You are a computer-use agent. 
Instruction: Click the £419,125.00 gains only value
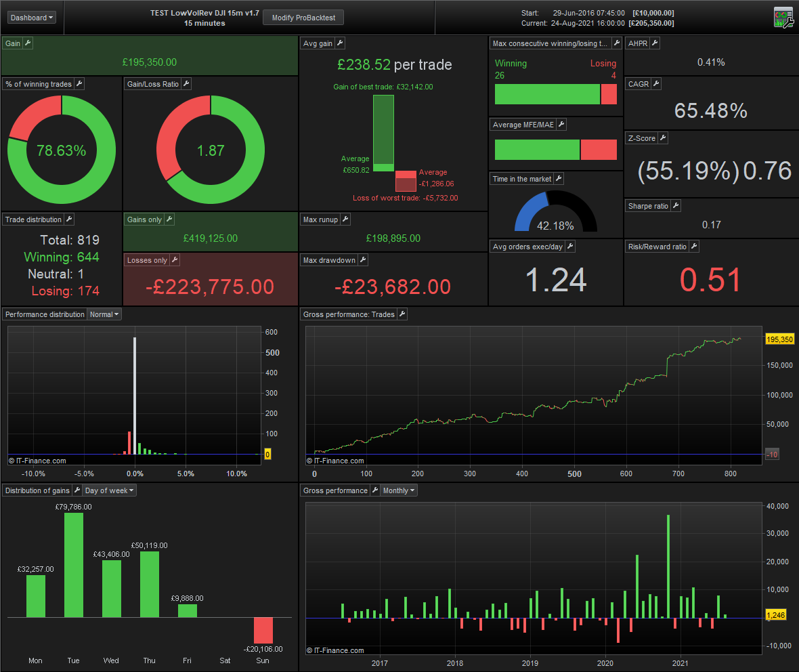[x=211, y=238]
